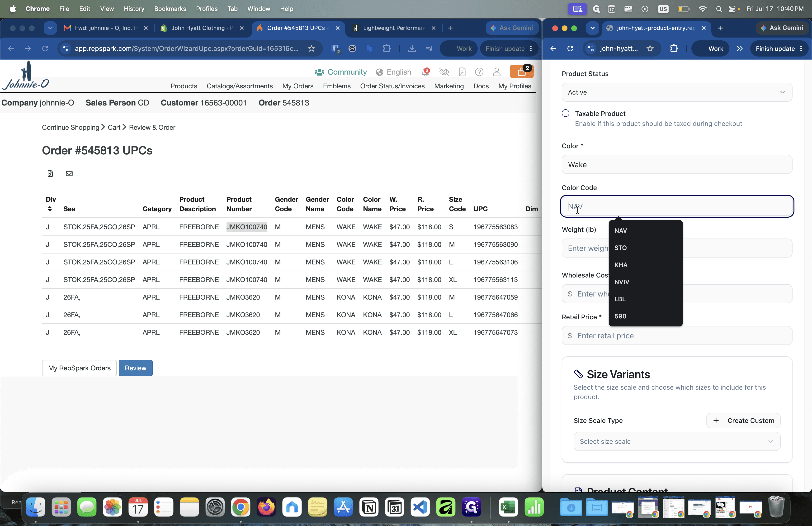Click the Size Variants tag icon

pyautogui.click(x=578, y=374)
